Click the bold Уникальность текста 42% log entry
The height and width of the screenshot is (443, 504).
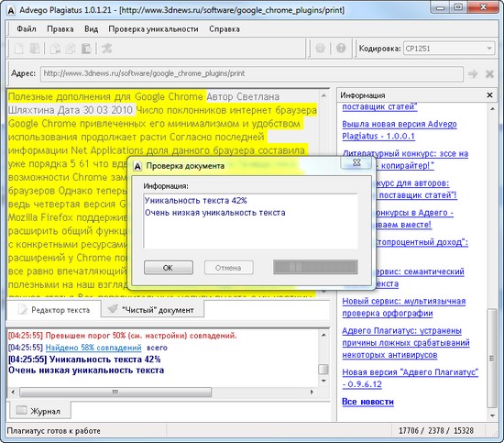84,359
